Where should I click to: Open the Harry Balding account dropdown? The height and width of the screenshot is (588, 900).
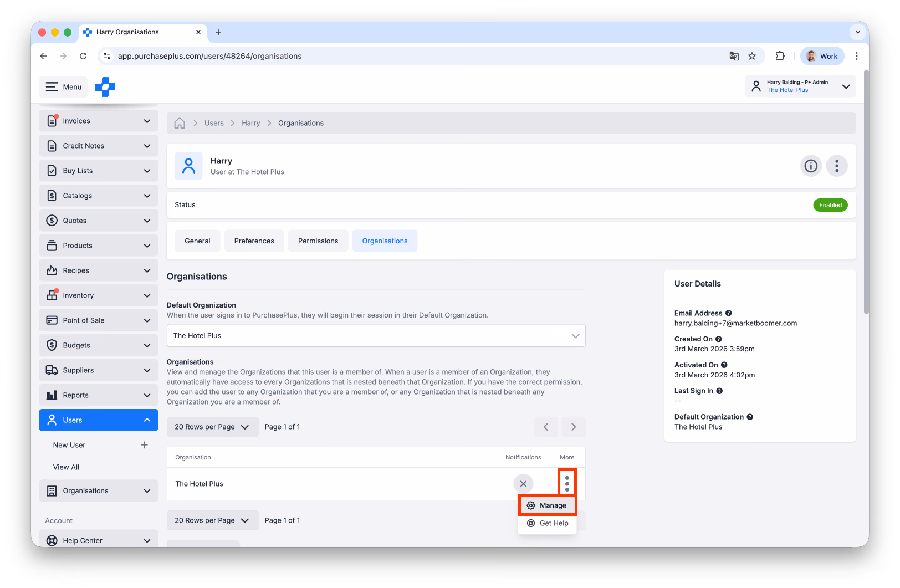(x=800, y=86)
